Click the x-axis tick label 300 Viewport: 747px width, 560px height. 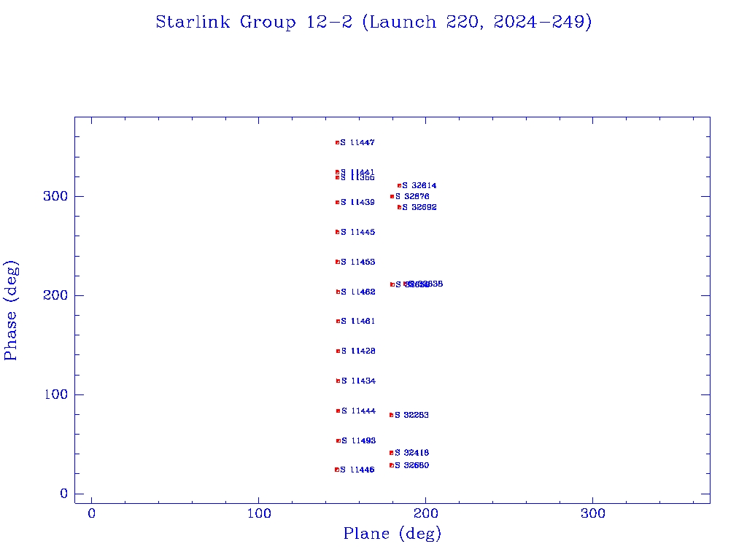(592, 514)
